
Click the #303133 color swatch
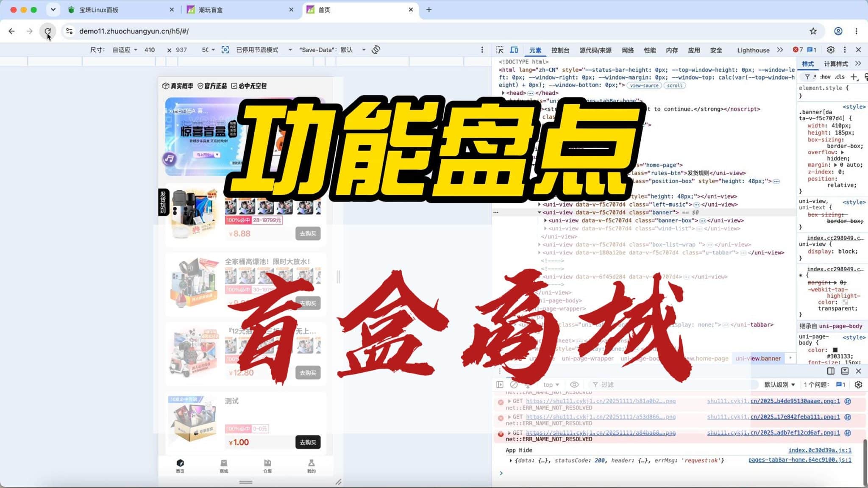click(x=835, y=350)
